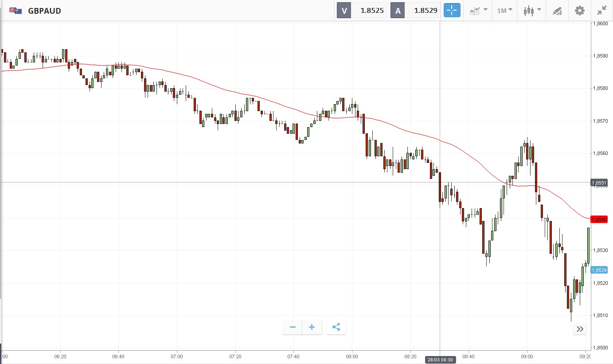Toggle the crosshair cursor button
The height and width of the screenshot is (364, 613).
tap(452, 11)
